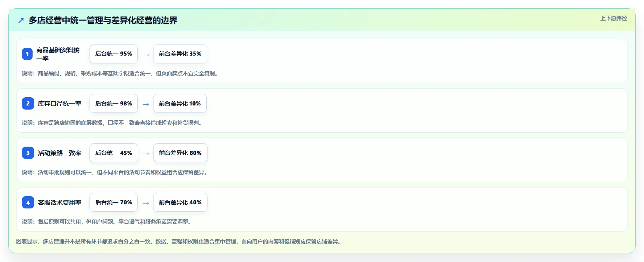Select the number 1 badge

27,54
